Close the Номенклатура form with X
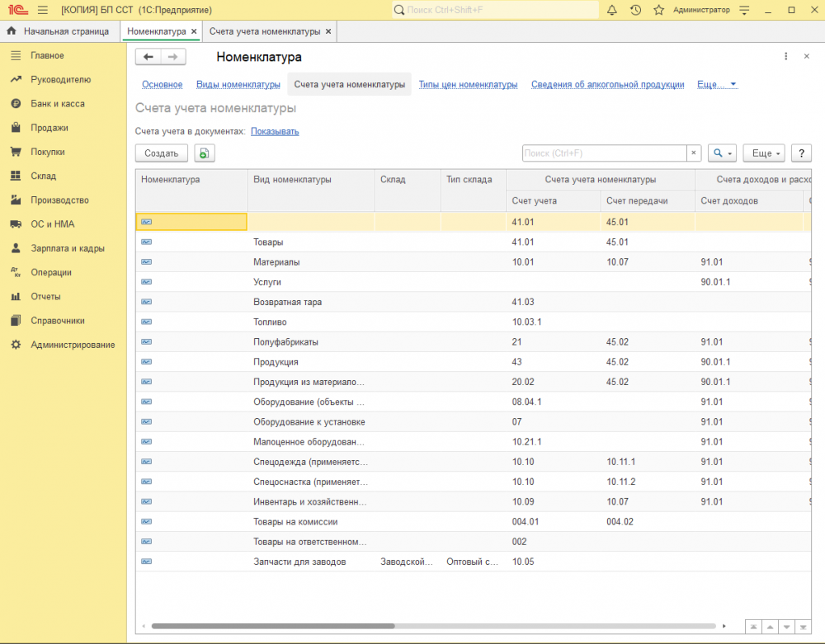This screenshot has width=825, height=644. click(x=806, y=56)
